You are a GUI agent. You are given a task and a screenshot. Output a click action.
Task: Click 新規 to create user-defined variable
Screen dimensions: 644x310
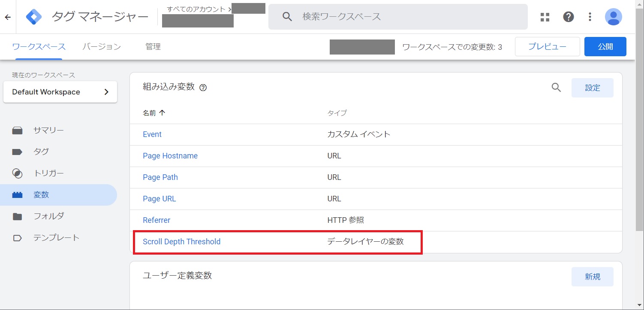pos(593,277)
